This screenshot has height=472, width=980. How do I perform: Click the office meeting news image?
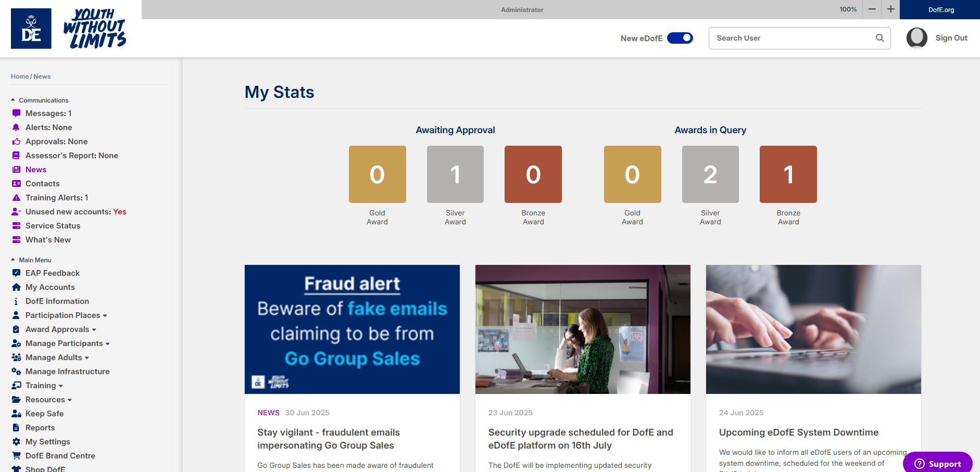coord(583,329)
